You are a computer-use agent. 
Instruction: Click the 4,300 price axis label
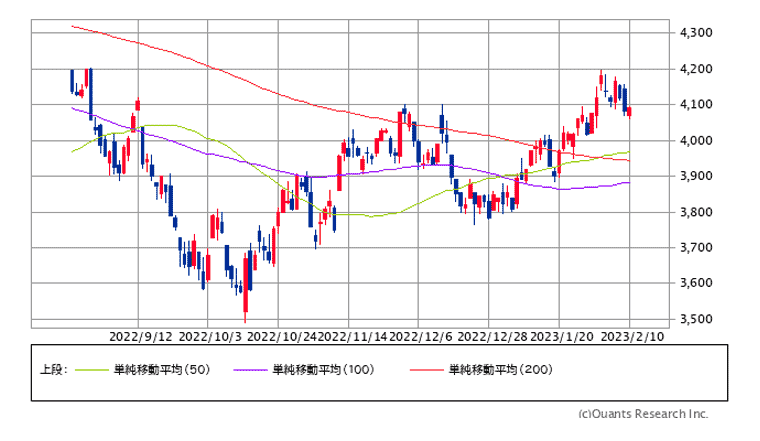pyautogui.click(x=694, y=33)
